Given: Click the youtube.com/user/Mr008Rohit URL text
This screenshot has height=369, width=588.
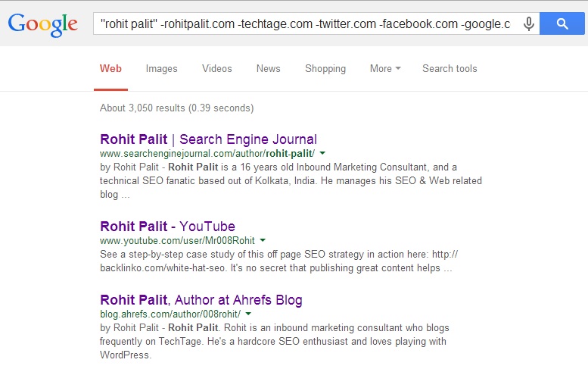Looking at the screenshot, I should pos(177,241).
